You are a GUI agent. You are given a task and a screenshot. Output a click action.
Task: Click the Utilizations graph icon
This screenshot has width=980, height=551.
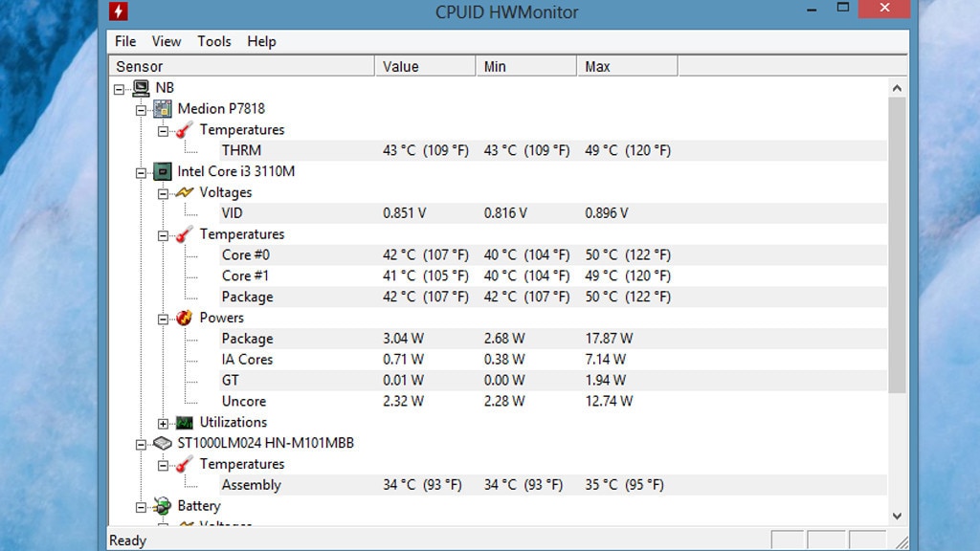pos(182,422)
